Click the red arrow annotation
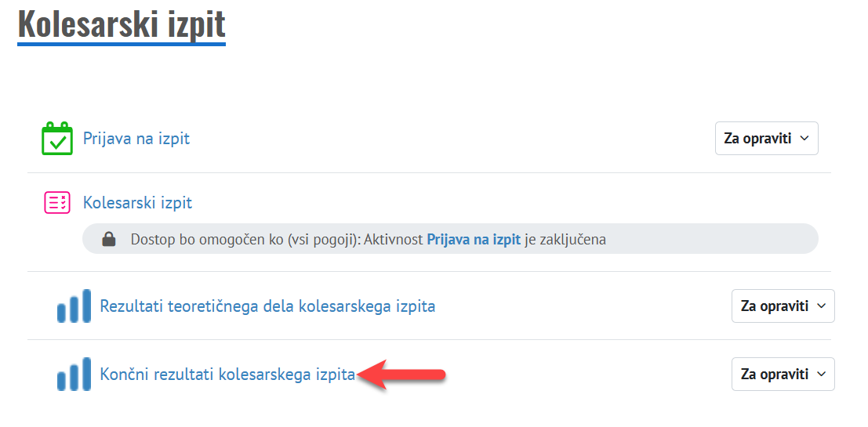The height and width of the screenshot is (427, 868). pos(401,375)
